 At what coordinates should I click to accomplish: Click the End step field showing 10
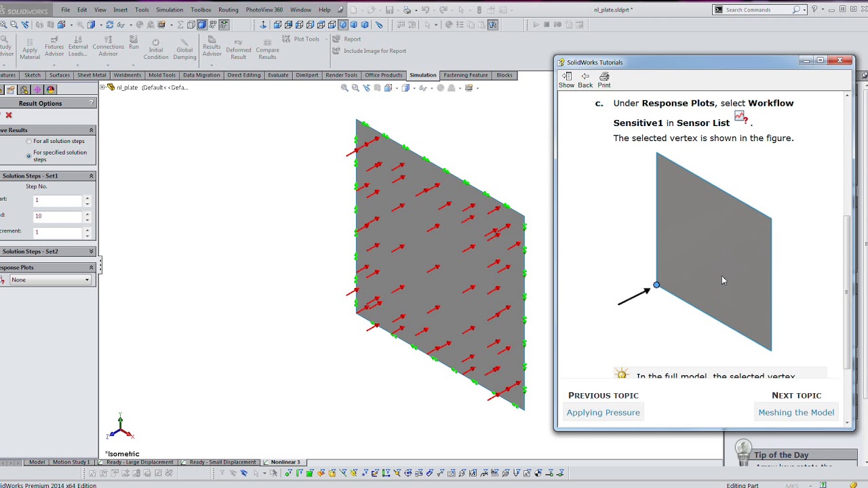[58, 216]
